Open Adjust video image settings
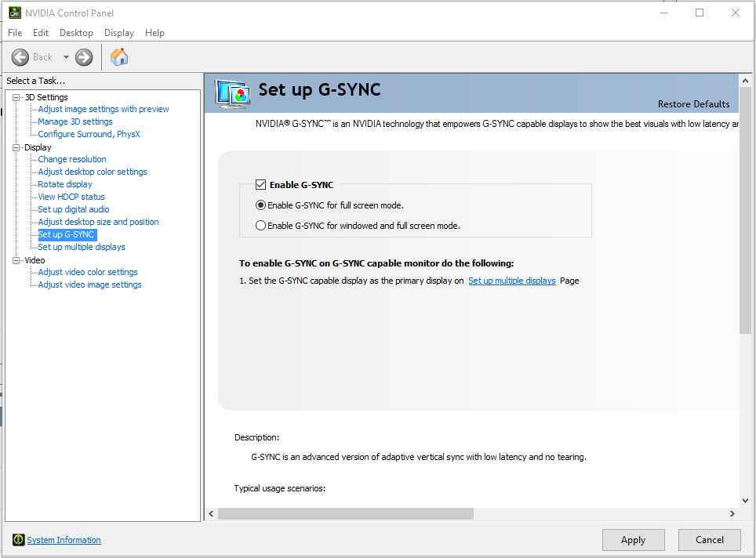Screen dimensions: 756x558 89,284
